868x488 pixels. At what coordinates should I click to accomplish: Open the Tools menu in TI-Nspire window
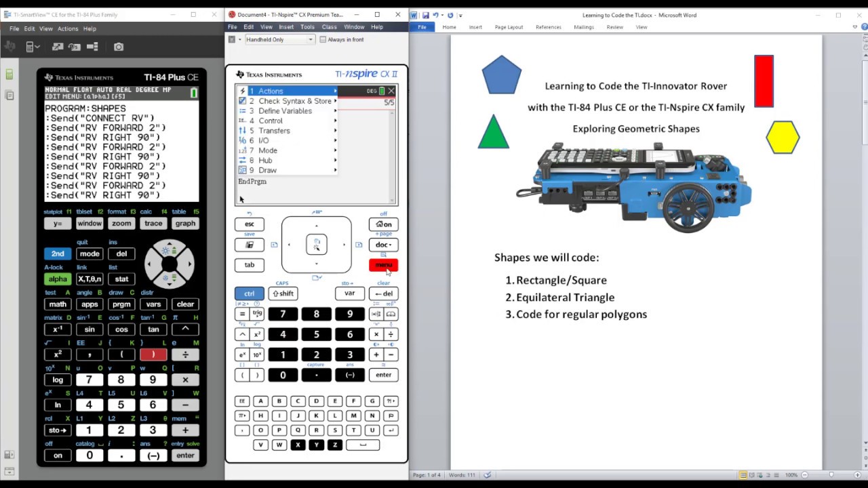pos(307,27)
